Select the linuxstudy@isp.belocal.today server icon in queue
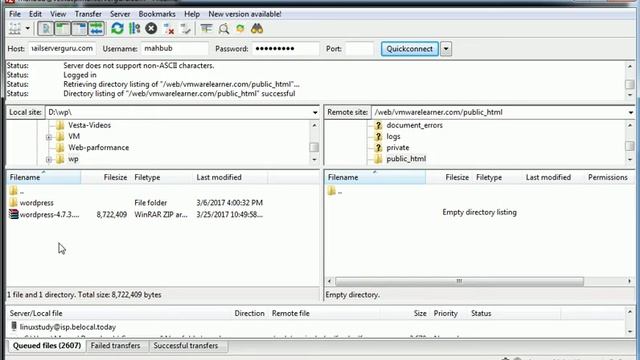 [x=14, y=327]
